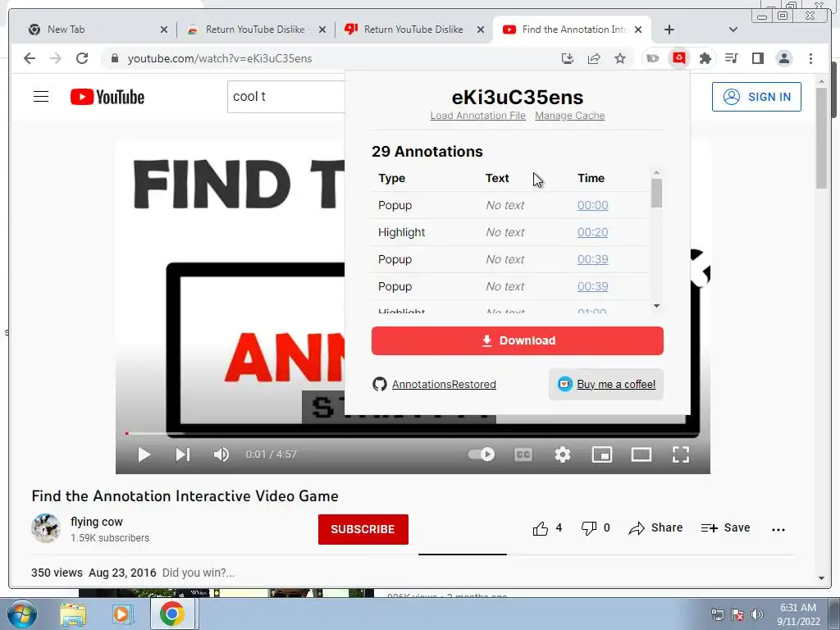Click the AnnotationsRestored extension icon in toolbar

[x=678, y=58]
